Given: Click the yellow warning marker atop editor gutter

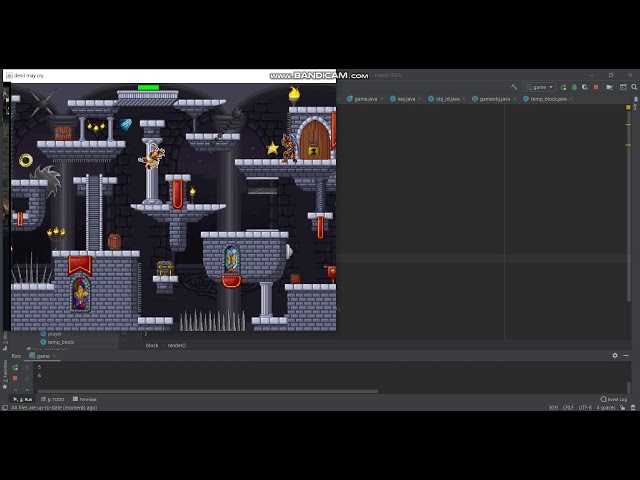Looking at the screenshot, I should coord(628,107).
